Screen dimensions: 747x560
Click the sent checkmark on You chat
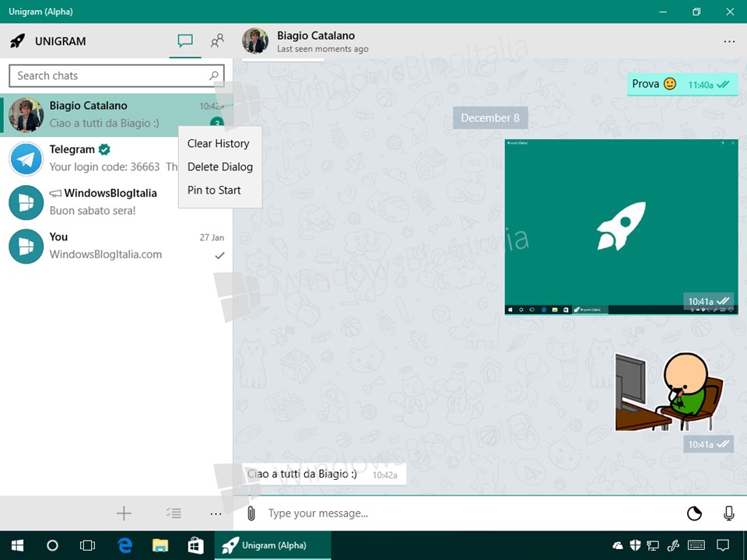219,255
